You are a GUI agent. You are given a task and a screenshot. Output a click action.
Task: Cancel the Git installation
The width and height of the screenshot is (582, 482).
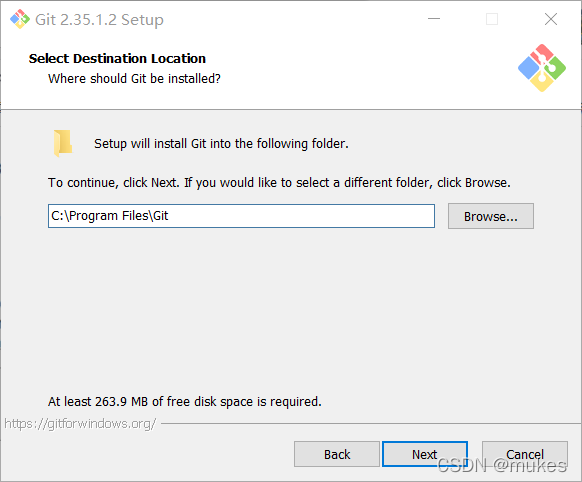click(524, 454)
